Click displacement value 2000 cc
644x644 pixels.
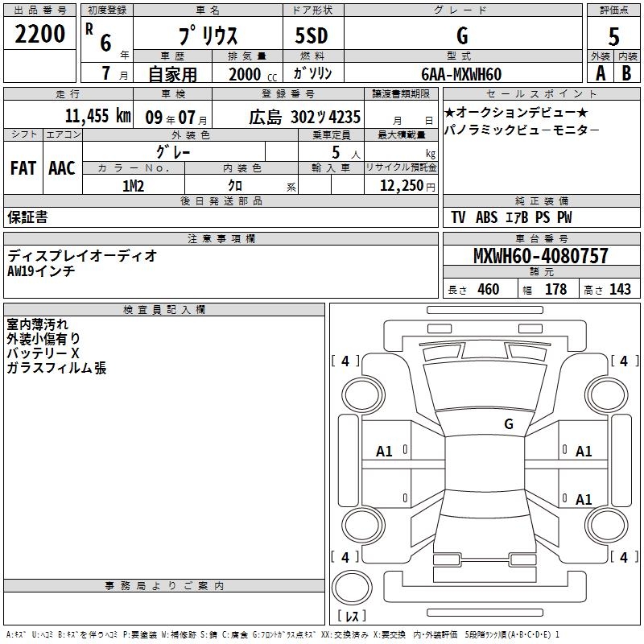[253, 74]
